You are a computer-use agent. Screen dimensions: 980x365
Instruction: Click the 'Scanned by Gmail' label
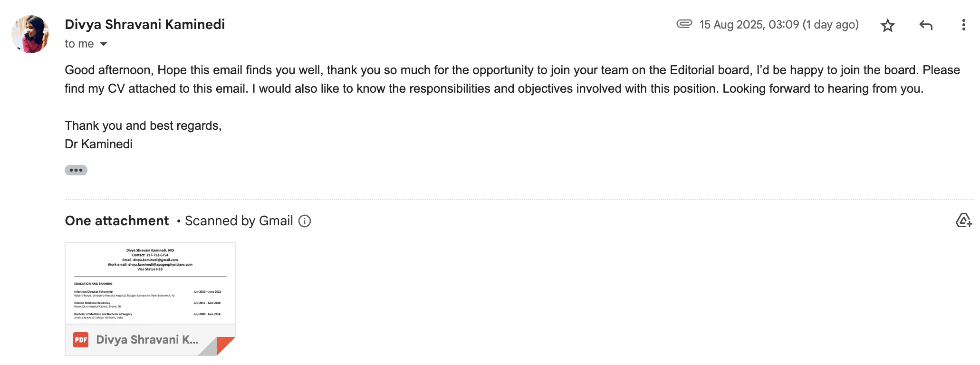[x=239, y=221]
